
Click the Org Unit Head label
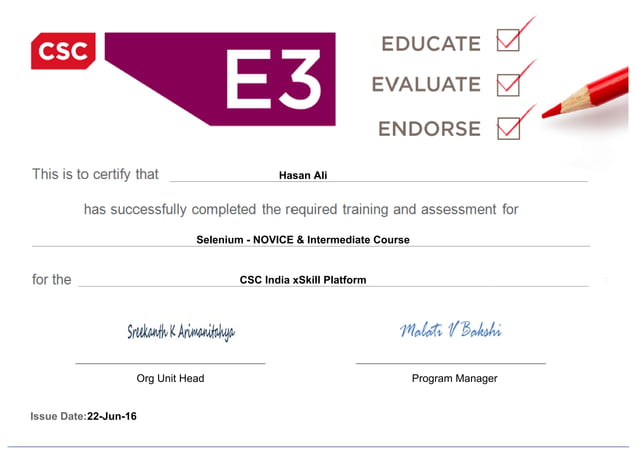pos(170,378)
